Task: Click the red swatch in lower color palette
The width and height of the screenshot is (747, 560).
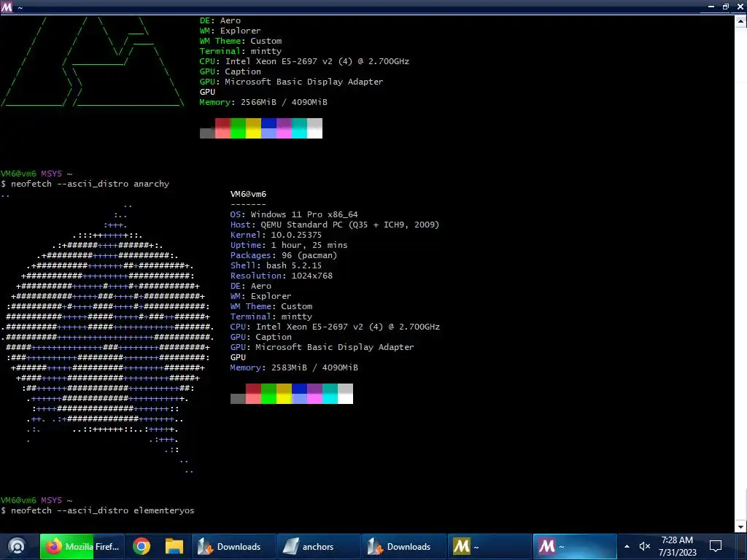Action: click(253, 394)
